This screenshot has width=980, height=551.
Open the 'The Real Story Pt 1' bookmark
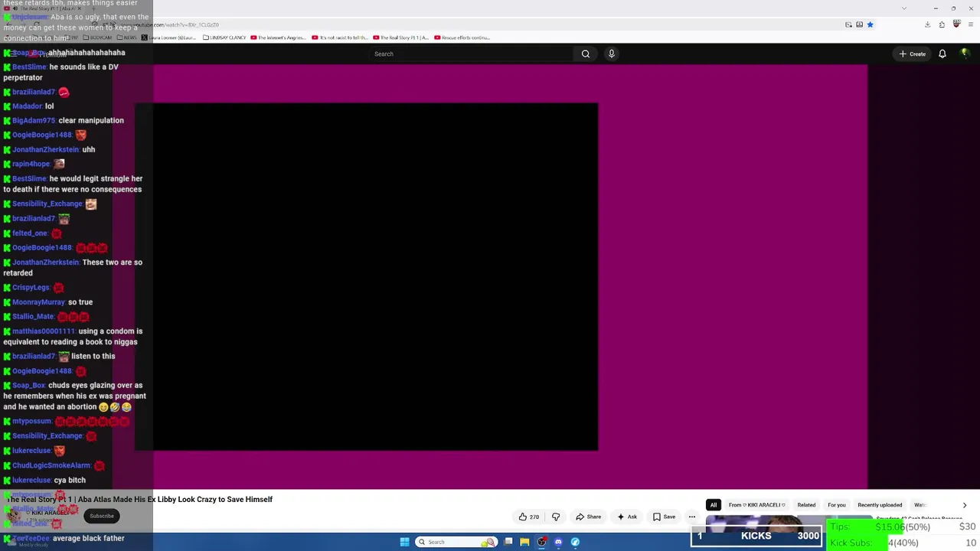coord(400,37)
